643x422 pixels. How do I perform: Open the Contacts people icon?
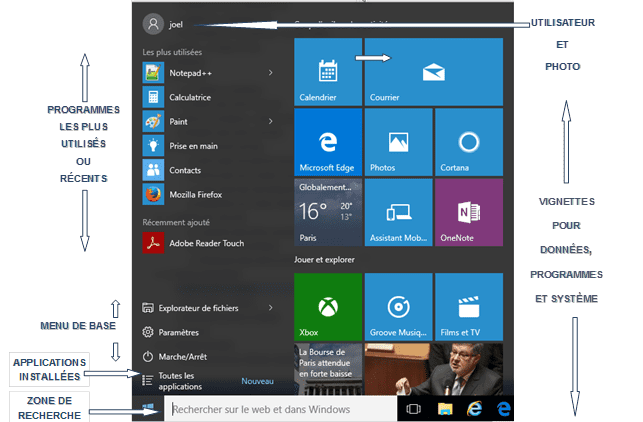click(x=153, y=170)
